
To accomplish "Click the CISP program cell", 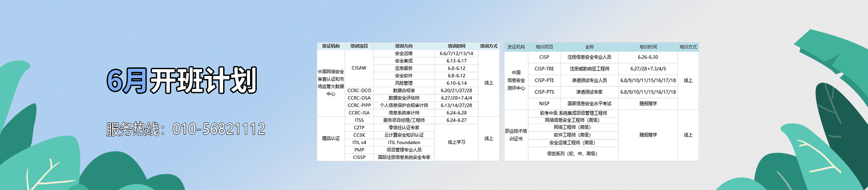I will click(x=544, y=57).
